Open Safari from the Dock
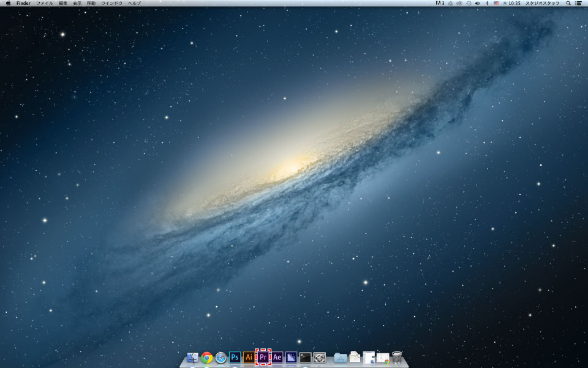Screen dimensions: 588x368 (x=221, y=358)
